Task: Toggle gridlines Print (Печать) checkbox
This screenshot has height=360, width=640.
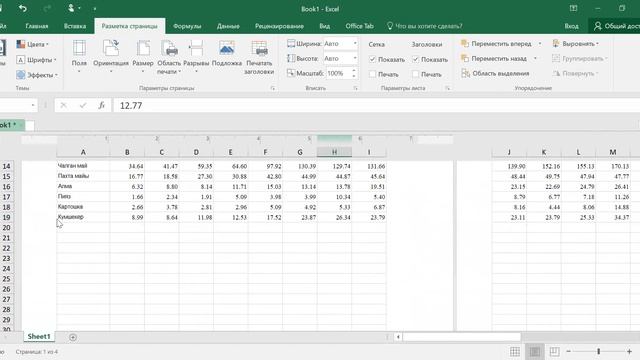Action: tap(372, 74)
